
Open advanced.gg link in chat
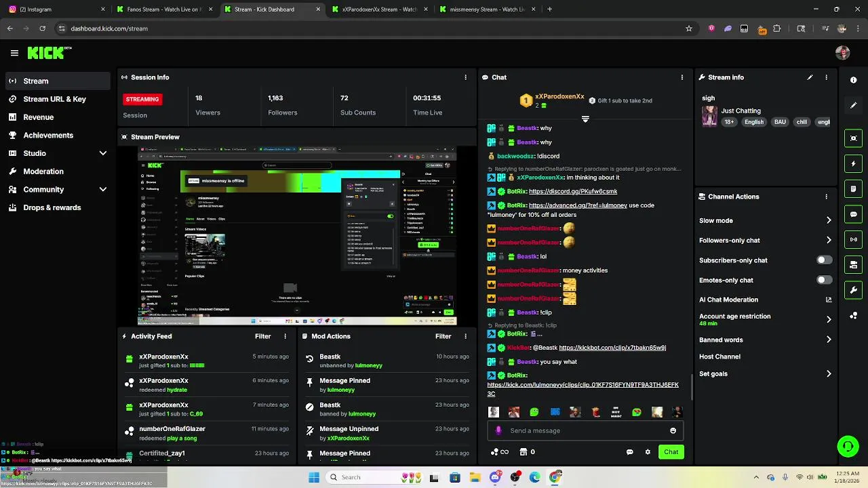[578, 205]
